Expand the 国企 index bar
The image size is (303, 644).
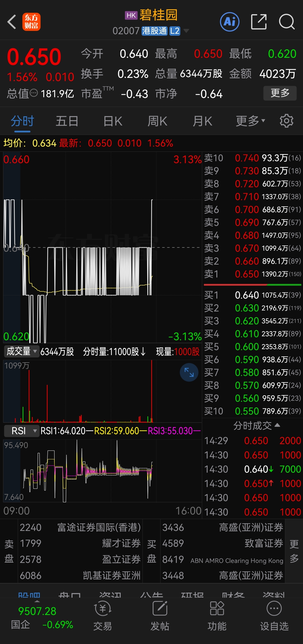[37, 601]
